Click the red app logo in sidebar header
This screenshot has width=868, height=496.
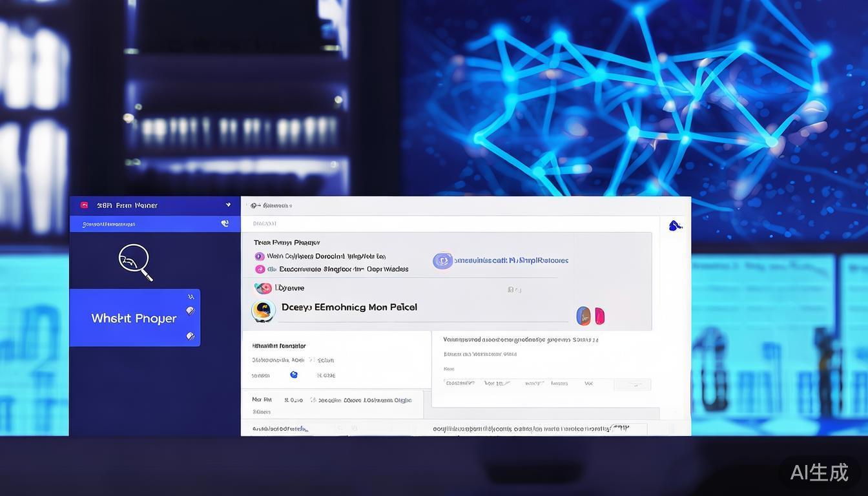(x=84, y=205)
